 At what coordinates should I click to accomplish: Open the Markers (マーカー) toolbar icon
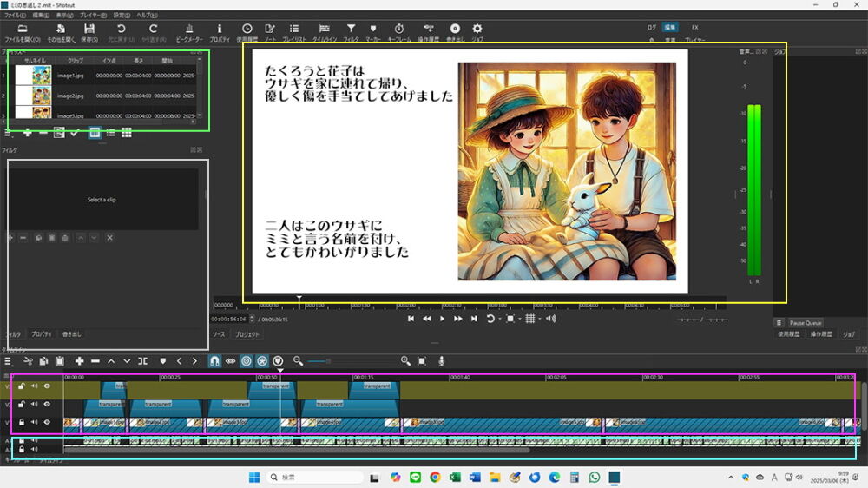[x=373, y=29]
